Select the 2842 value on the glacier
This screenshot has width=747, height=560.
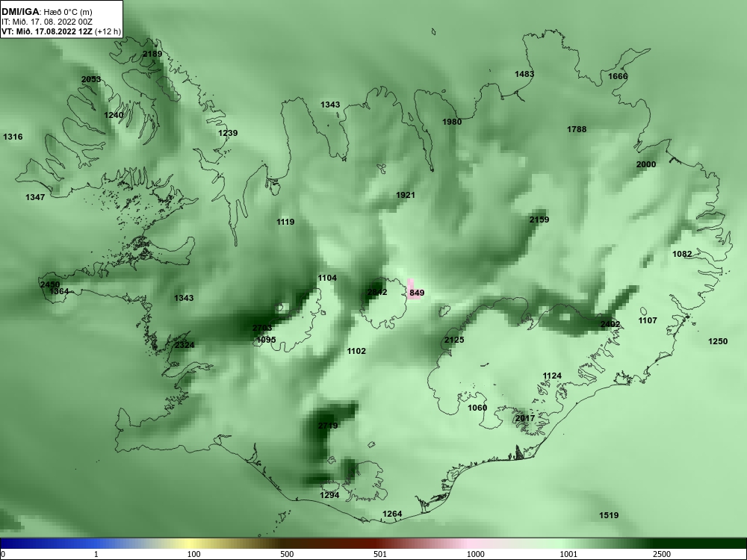pos(377,292)
